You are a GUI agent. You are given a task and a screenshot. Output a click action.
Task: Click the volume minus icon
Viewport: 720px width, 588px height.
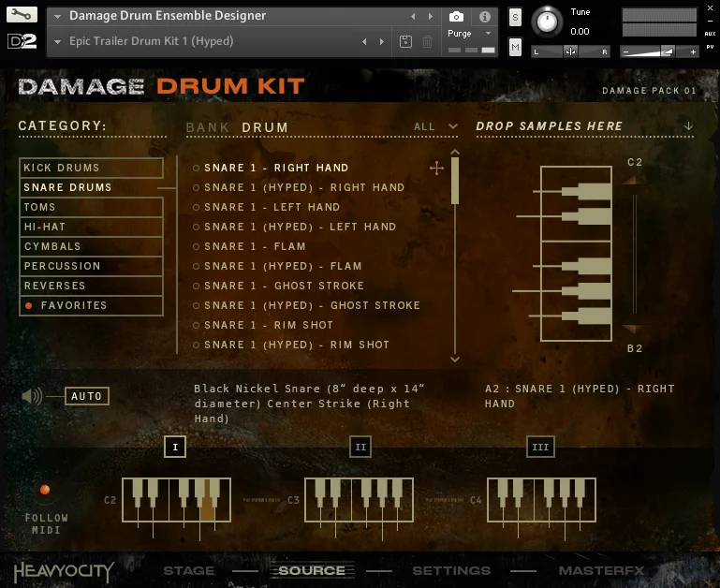pyautogui.click(x=625, y=51)
